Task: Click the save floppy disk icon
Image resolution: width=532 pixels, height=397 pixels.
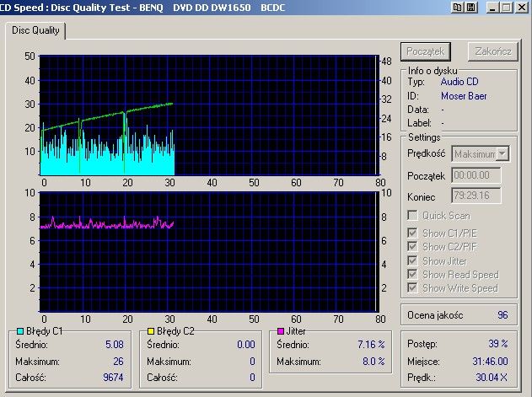Action: pos(471,8)
